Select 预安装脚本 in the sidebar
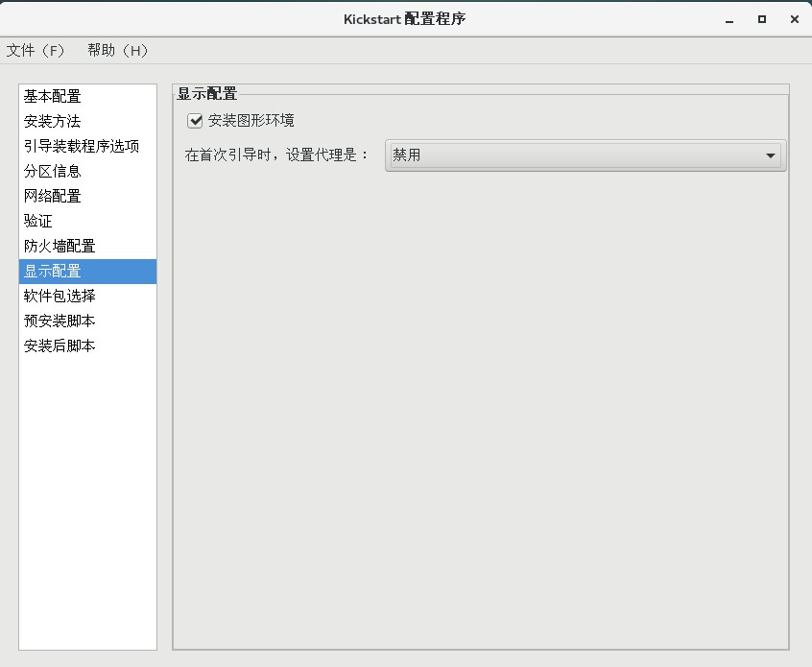This screenshot has height=667, width=812. pos(87,322)
